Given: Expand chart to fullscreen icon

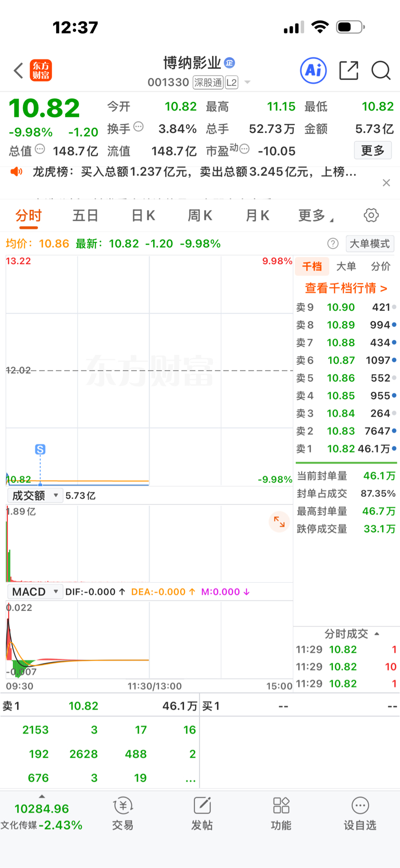Looking at the screenshot, I should 279,521.
